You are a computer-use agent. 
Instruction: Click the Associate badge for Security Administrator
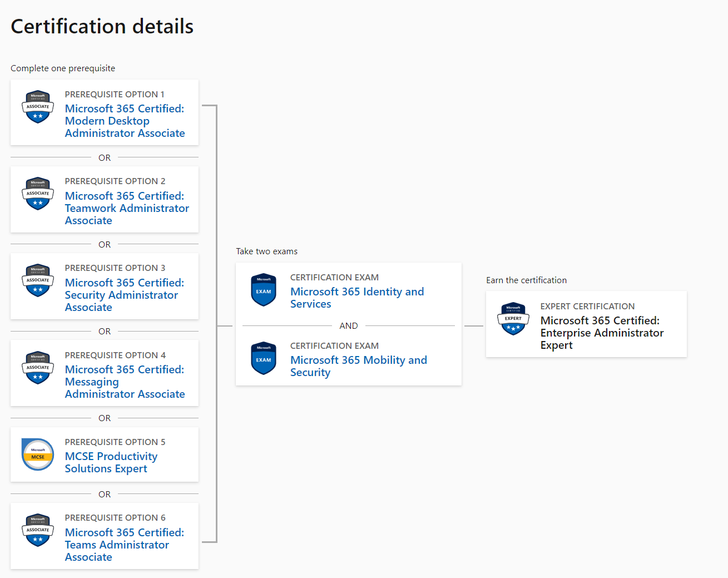pyautogui.click(x=38, y=280)
